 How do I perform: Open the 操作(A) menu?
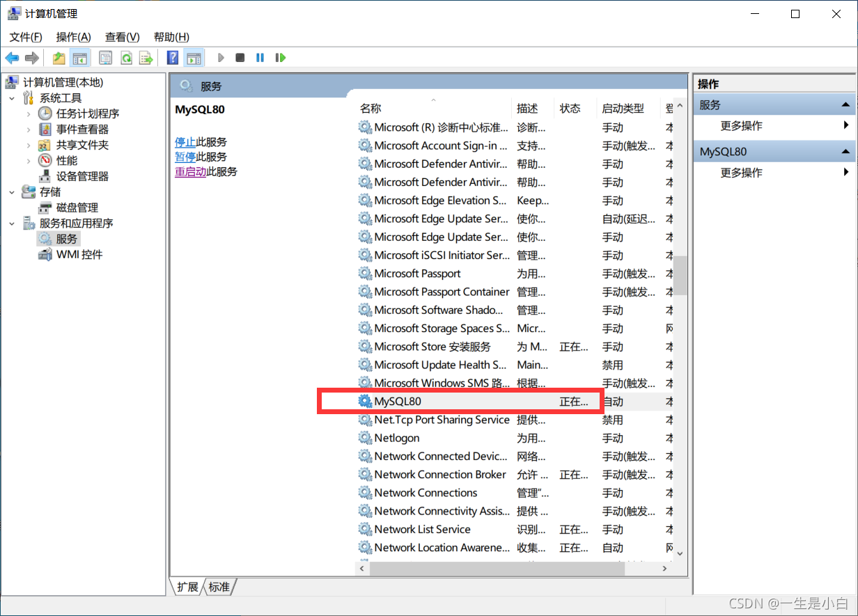coord(74,37)
